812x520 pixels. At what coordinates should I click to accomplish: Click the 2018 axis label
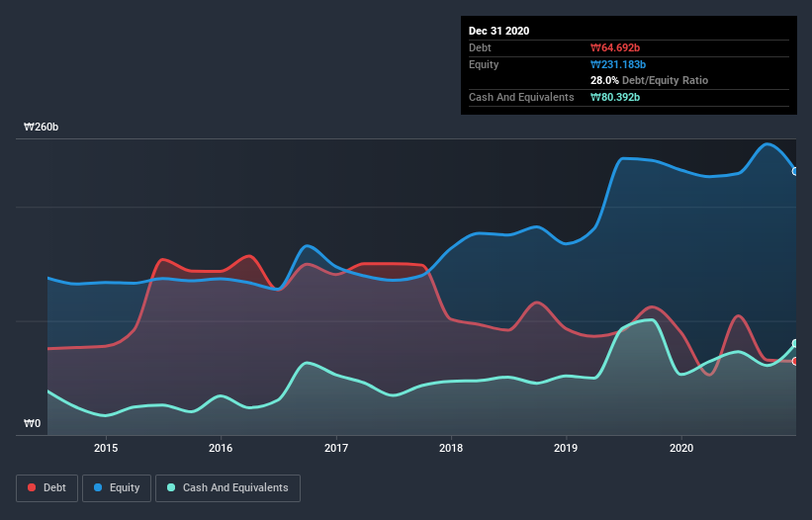(451, 448)
